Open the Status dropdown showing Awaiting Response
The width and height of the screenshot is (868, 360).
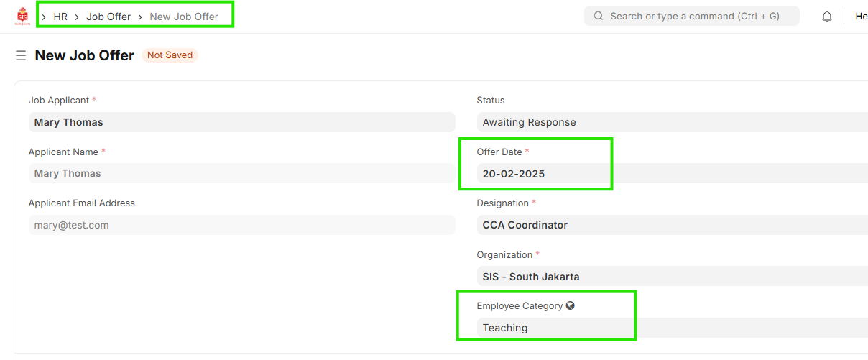pyautogui.click(x=672, y=122)
